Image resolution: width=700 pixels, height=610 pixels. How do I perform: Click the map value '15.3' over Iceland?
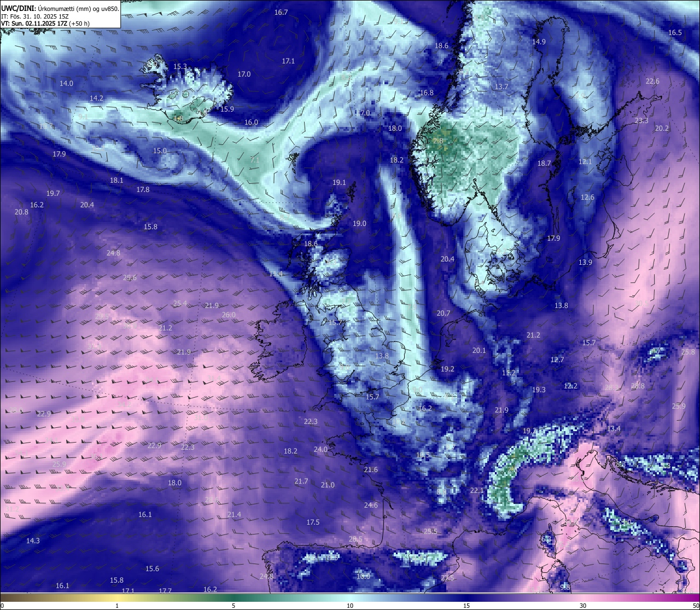(180, 66)
